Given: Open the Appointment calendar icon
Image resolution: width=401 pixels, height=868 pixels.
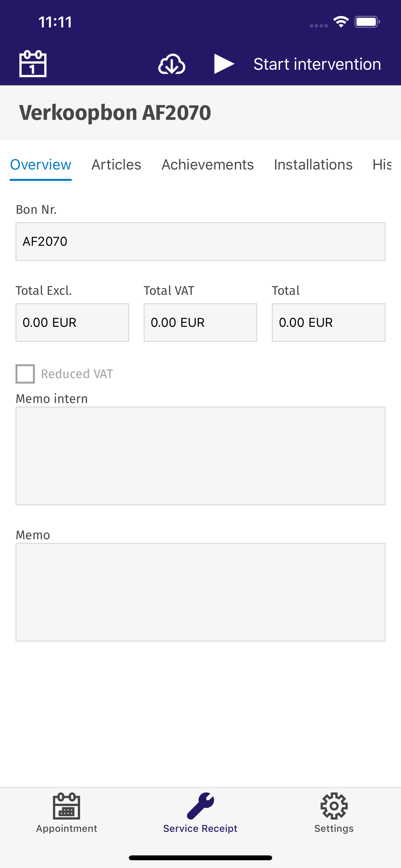Looking at the screenshot, I should point(67,806).
